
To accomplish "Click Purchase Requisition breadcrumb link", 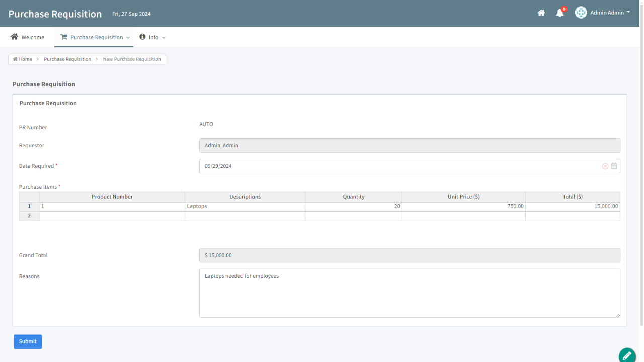I will tap(67, 59).
